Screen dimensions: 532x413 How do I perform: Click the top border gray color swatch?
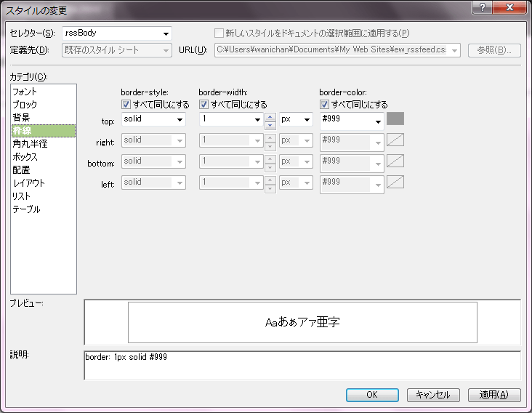[x=395, y=119]
